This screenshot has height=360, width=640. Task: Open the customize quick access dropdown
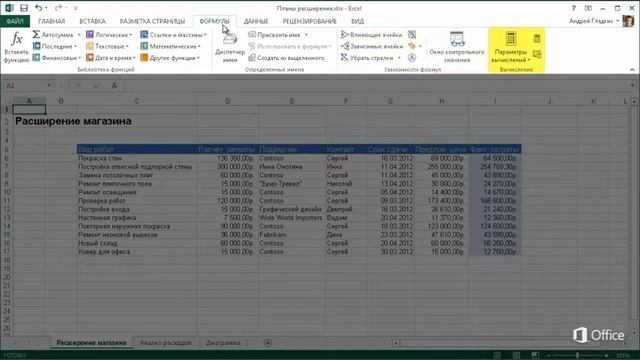coord(76,8)
